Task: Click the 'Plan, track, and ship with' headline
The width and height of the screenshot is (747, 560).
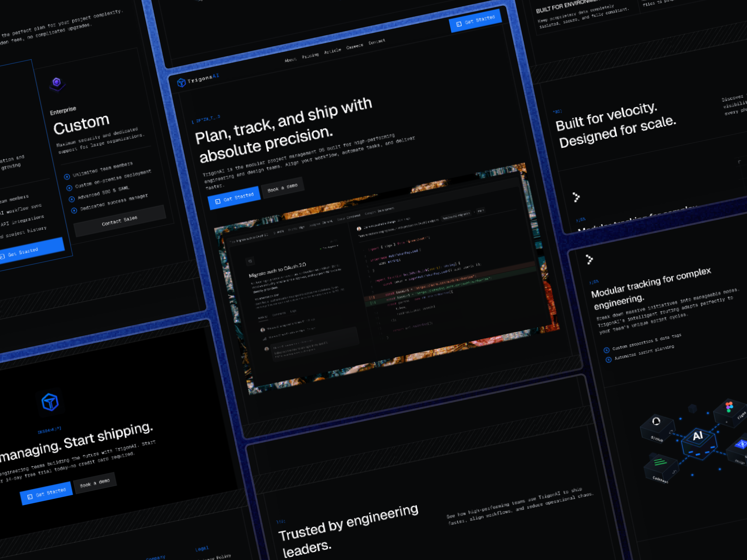Action: [x=284, y=120]
